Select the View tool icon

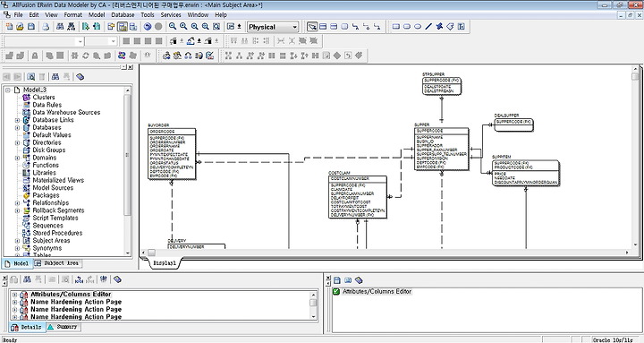coord(345,27)
